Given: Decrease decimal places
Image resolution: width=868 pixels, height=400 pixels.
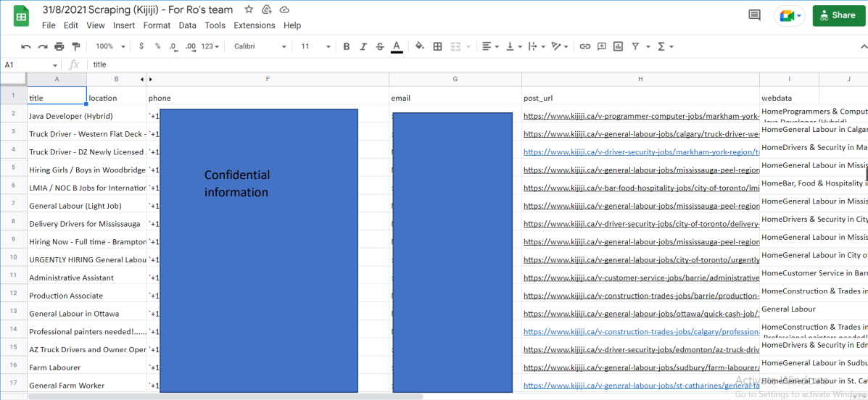Looking at the screenshot, I should (x=173, y=46).
